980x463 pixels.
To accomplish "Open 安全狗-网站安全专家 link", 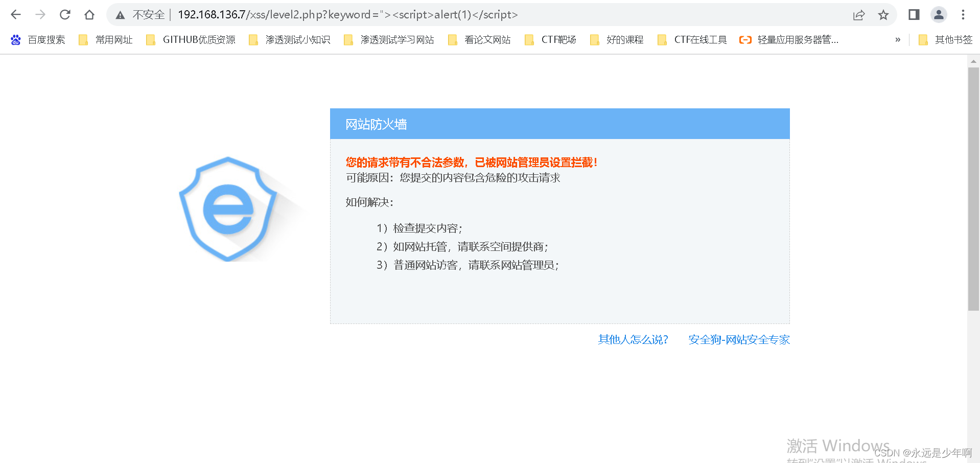I will (739, 340).
